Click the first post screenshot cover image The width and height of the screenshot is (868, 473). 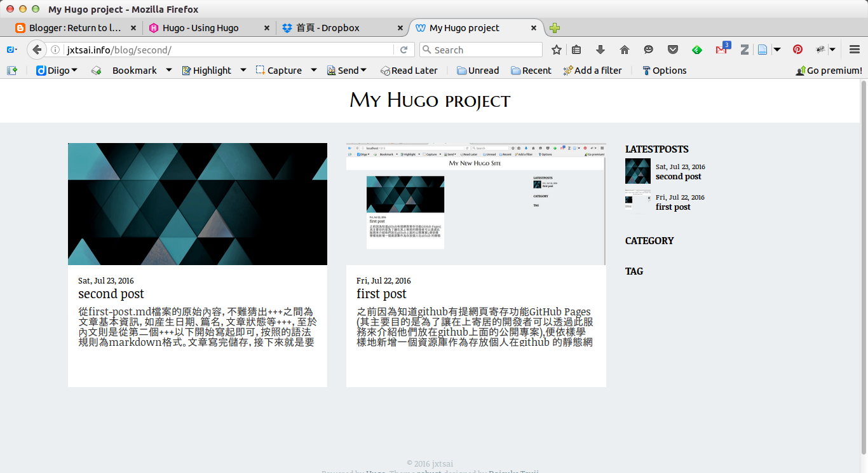tap(476, 204)
